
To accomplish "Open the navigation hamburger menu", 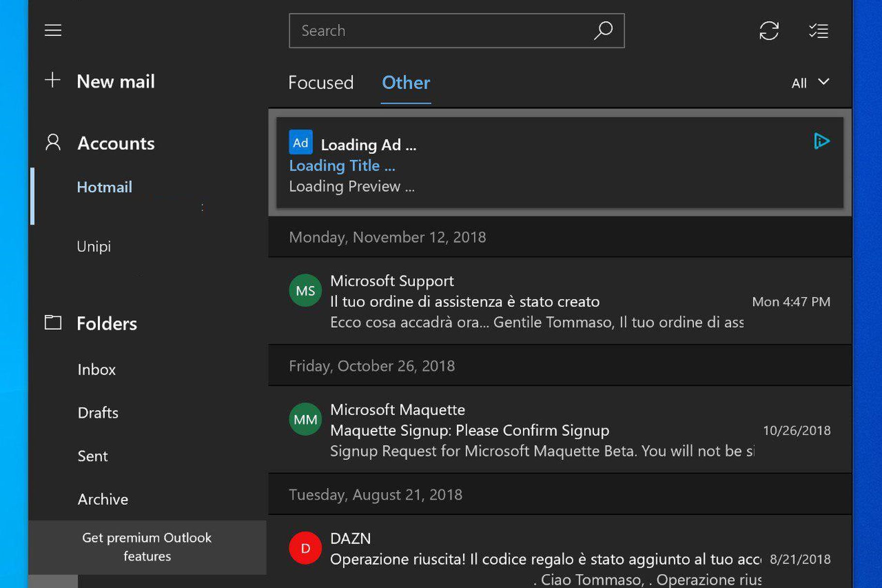I will point(53,30).
